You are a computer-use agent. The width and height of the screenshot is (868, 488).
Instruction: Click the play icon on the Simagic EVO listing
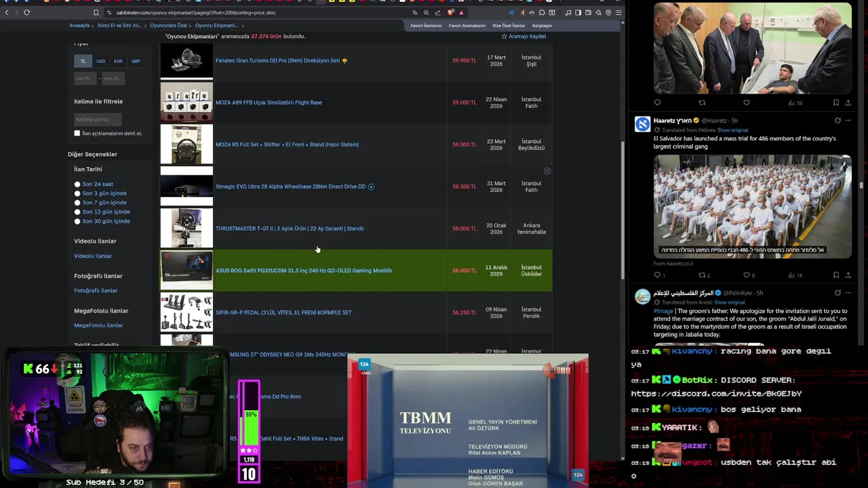[x=371, y=186]
